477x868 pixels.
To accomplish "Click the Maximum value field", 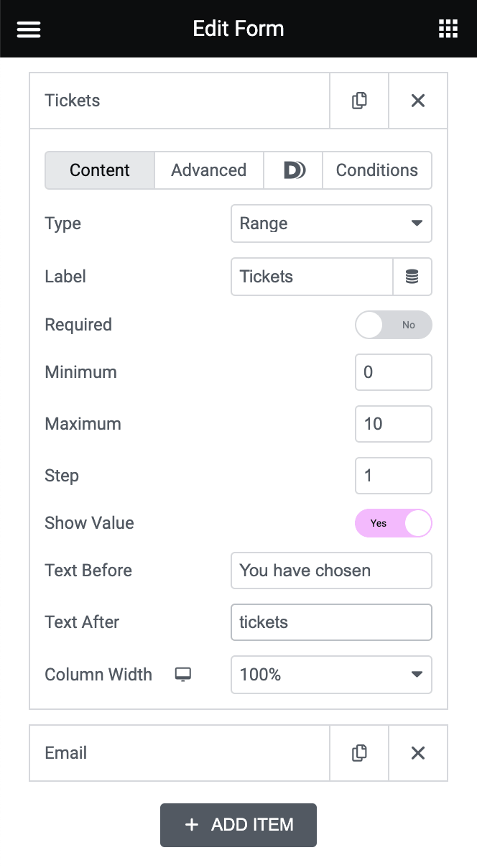I will point(394,424).
